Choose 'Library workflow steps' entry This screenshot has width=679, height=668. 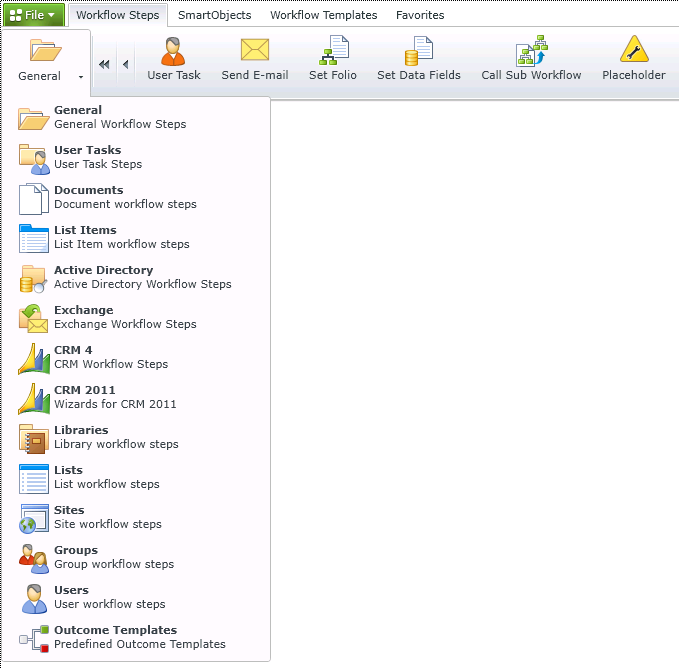tap(116, 444)
